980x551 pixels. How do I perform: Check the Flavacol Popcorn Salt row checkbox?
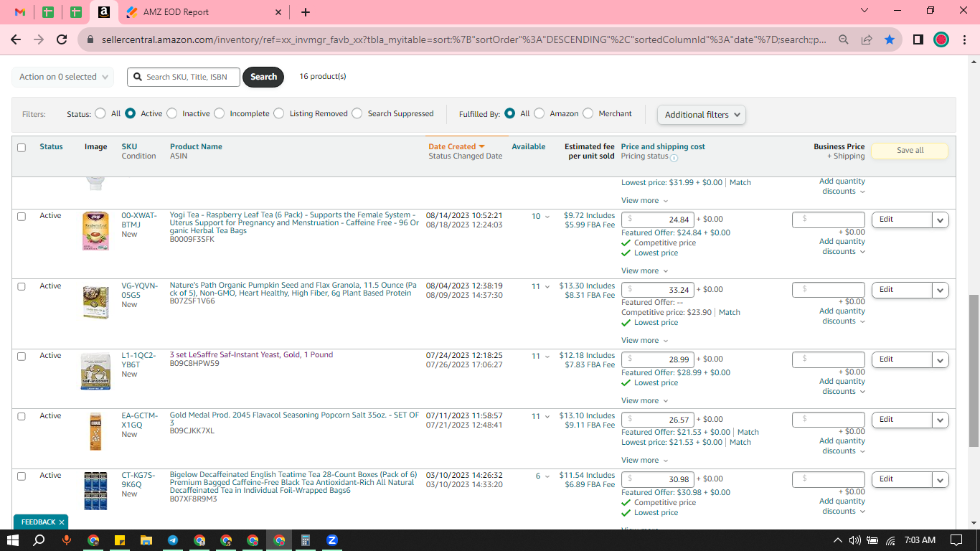(22, 417)
